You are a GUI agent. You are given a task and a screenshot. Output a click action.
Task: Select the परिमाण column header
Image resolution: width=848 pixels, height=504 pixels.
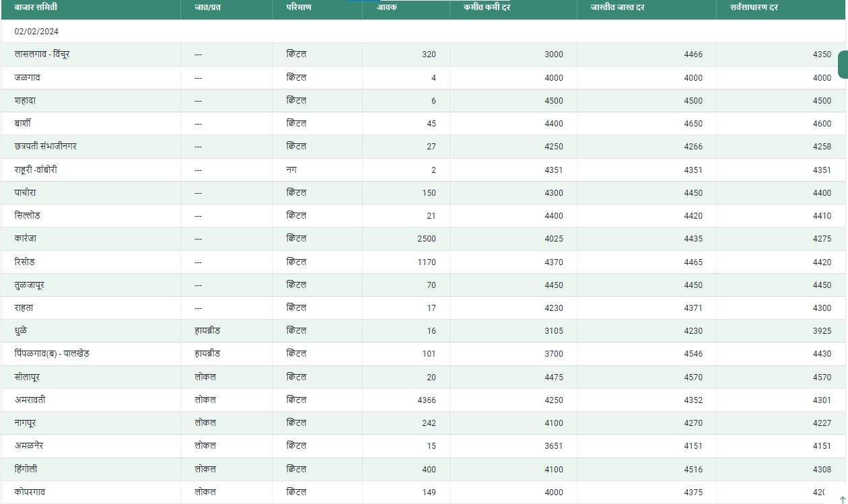(x=298, y=7)
